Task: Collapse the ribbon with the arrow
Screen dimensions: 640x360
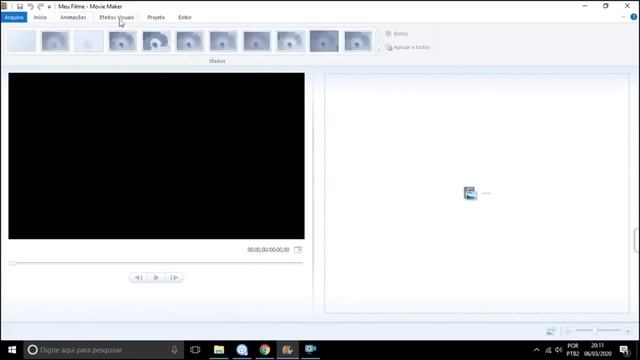Action: coord(623,17)
